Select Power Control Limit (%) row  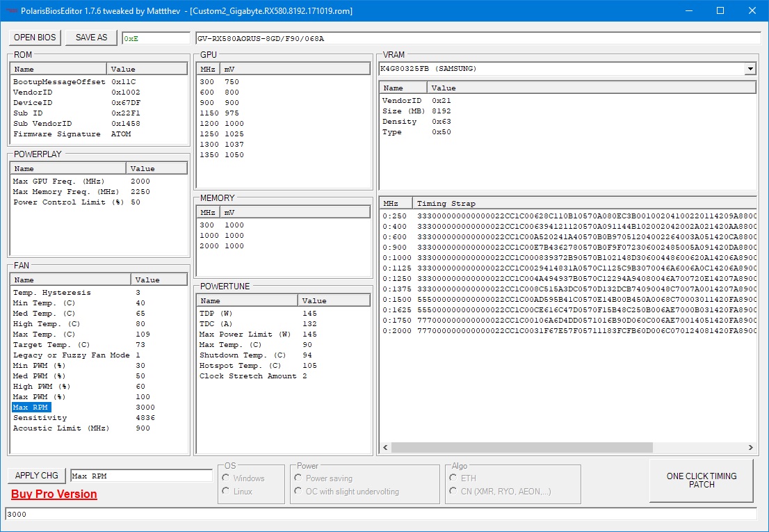coord(98,202)
